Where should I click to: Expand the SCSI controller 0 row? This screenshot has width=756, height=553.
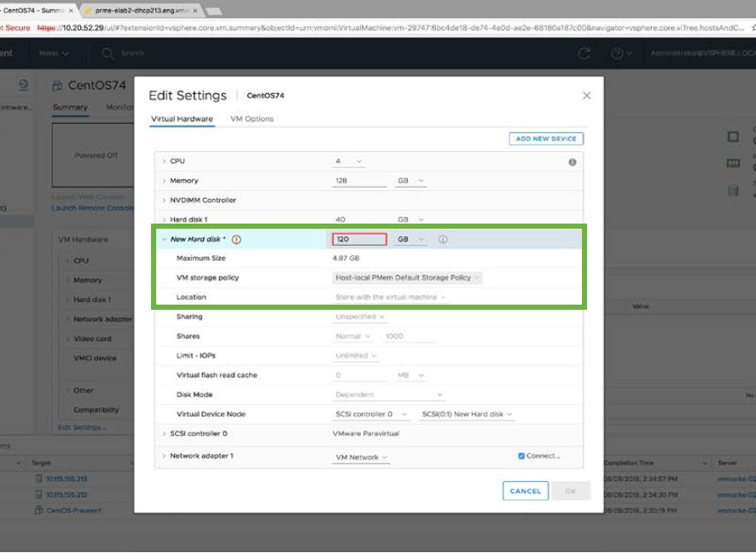pyautogui.click(x=164, y=434)
